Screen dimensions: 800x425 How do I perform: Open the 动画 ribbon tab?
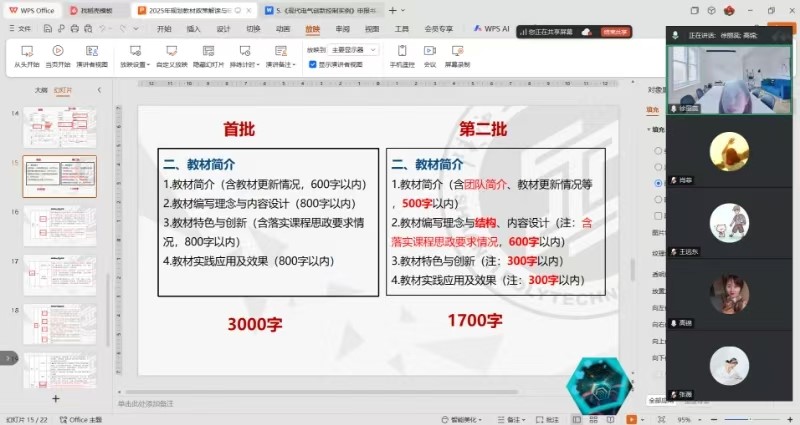283,30
